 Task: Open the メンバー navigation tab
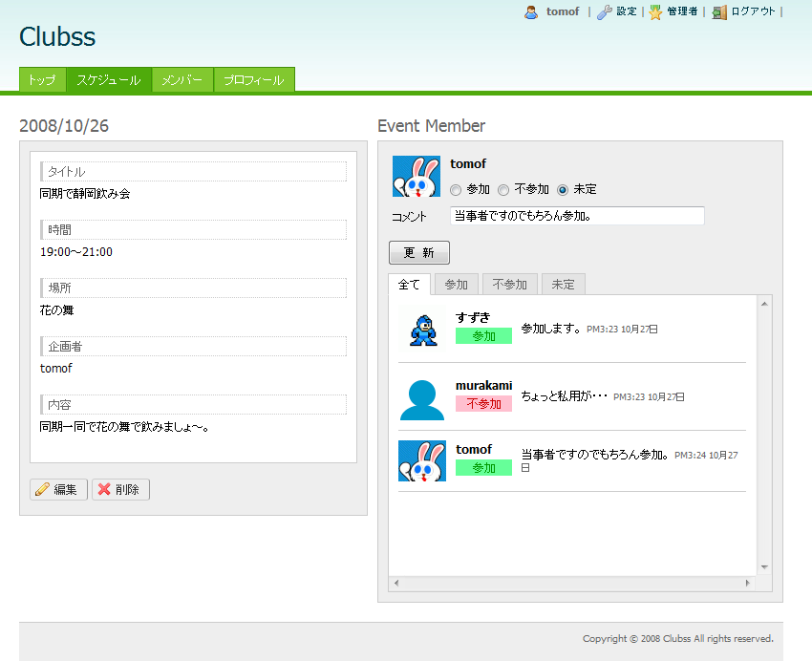(x=182, y=79)
